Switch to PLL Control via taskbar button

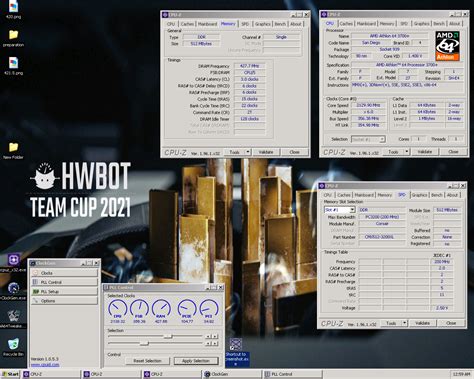pyautogui.click(x=292, y=374)
